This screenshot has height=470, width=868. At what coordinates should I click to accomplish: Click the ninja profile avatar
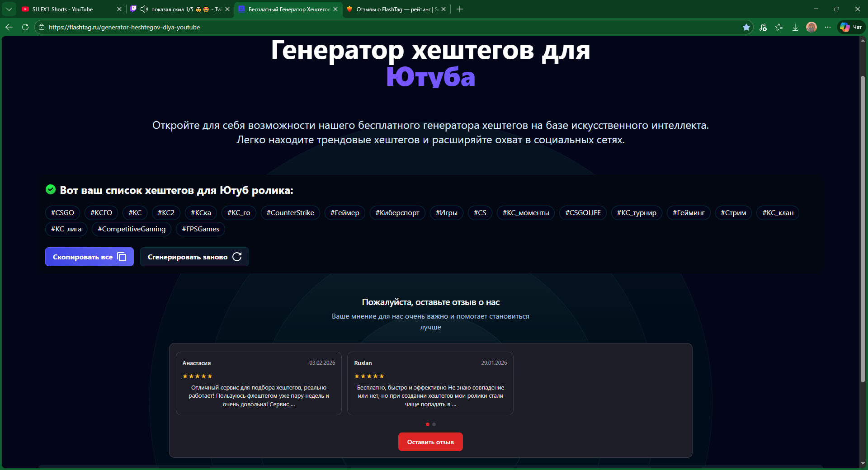(x=811, y=27)
